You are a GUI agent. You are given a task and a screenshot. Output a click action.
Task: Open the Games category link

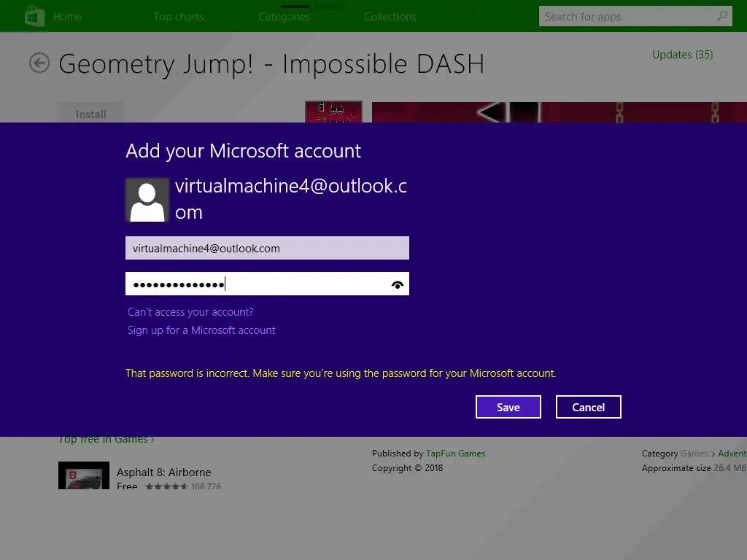point(694,454)
